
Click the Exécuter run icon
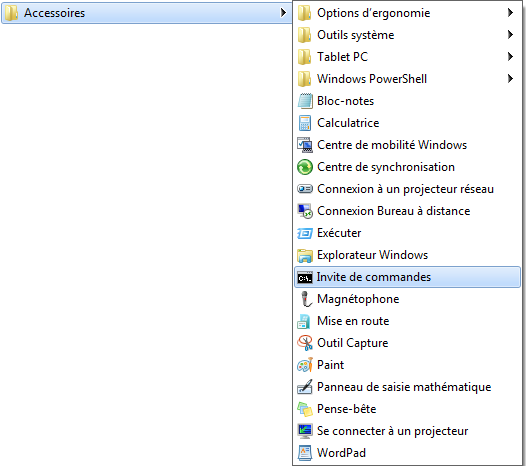[x=305, y=233]
